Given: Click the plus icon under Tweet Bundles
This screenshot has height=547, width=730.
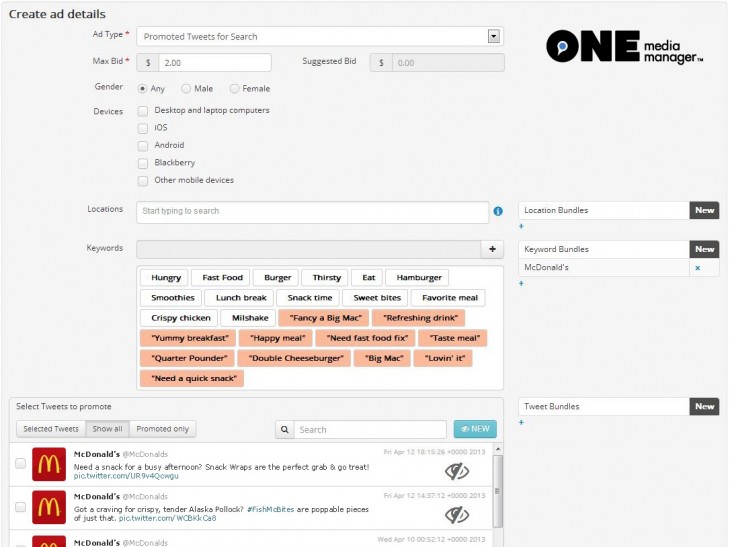Looking at the screenshot, I should 521,422.
